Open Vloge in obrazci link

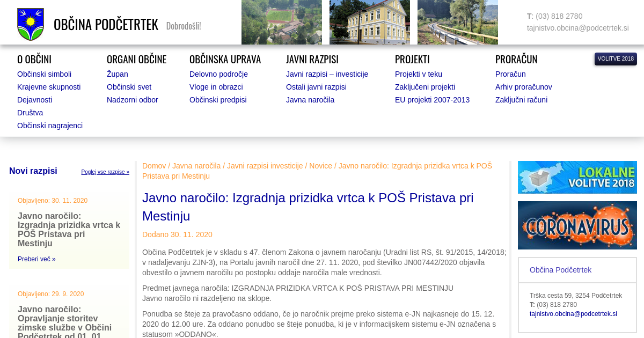(216, 87)
